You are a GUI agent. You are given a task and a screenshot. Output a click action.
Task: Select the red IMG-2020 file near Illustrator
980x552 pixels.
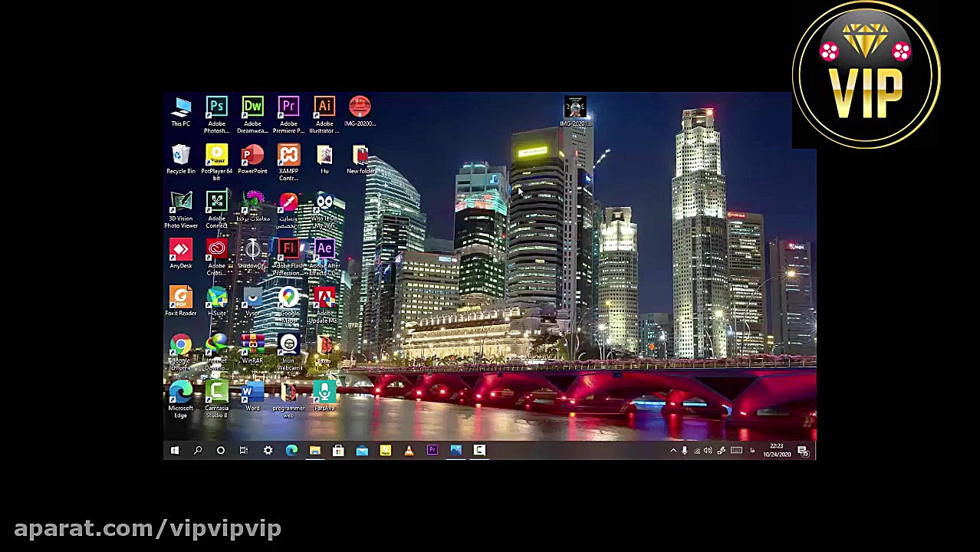(x=360, y=111)
